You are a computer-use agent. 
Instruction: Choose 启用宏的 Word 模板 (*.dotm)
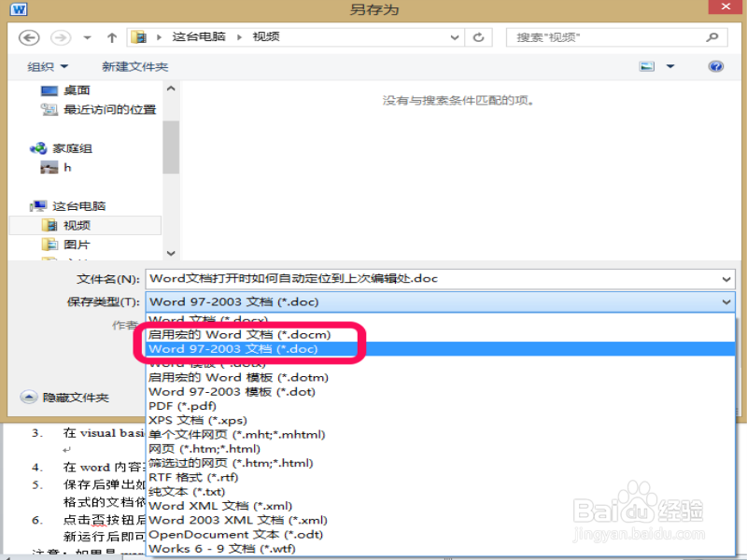[441, 378]
